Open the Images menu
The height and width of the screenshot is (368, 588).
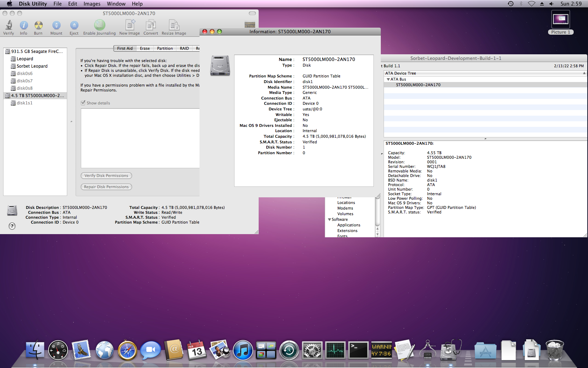click(x=92, y=4)
